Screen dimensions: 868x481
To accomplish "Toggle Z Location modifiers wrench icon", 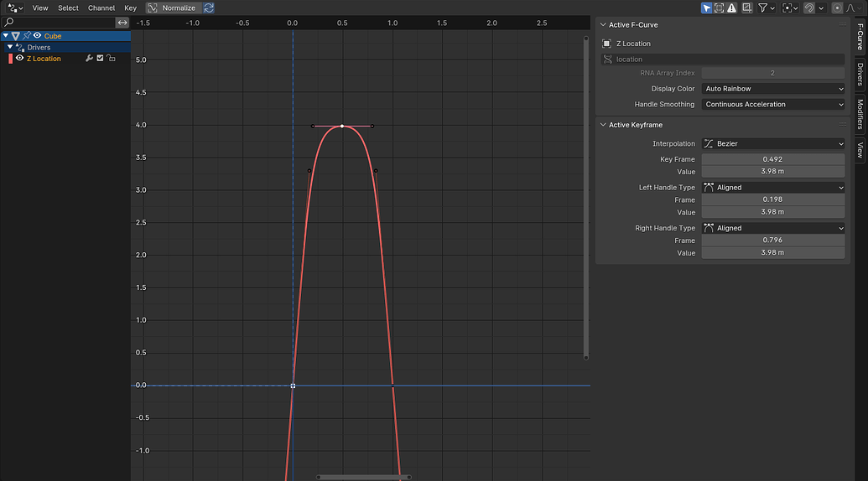I will (x=89, y=58).
